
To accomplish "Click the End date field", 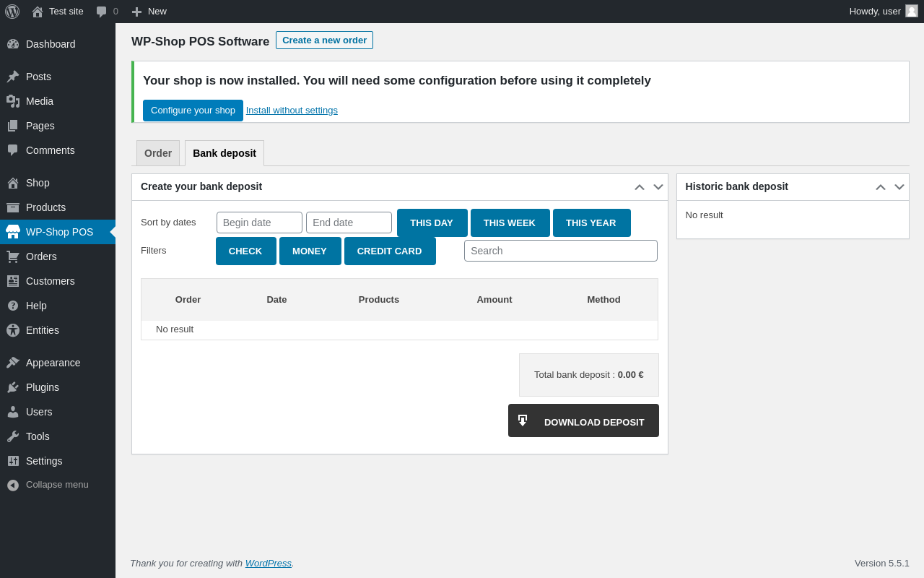I will click(x=349, y=223).
